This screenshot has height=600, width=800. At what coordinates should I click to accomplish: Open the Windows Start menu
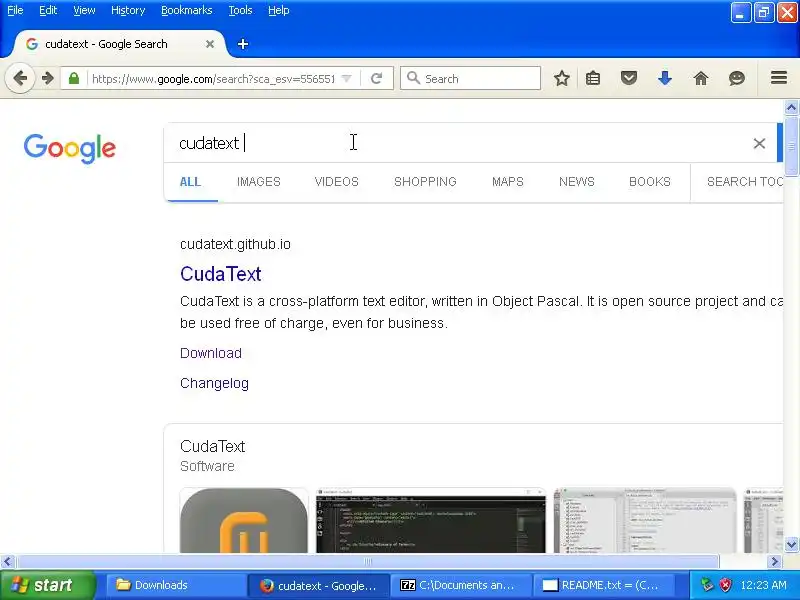(47, 585)
